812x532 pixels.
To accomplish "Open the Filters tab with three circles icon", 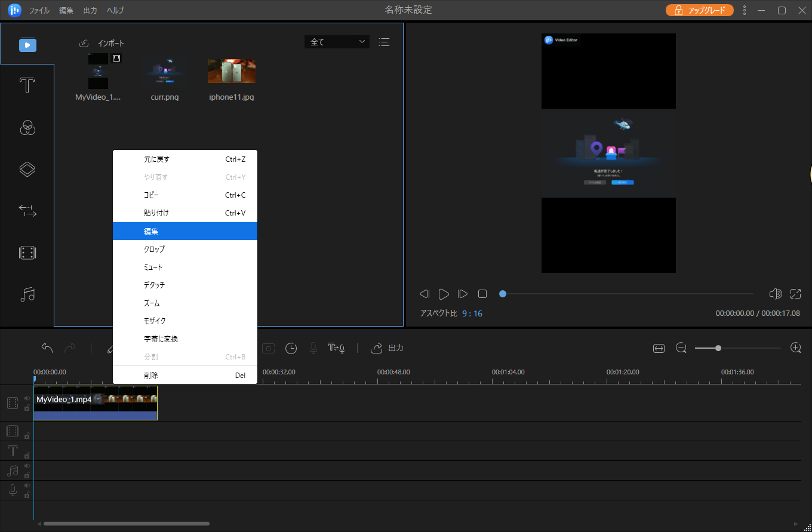I will coord(27,128).
